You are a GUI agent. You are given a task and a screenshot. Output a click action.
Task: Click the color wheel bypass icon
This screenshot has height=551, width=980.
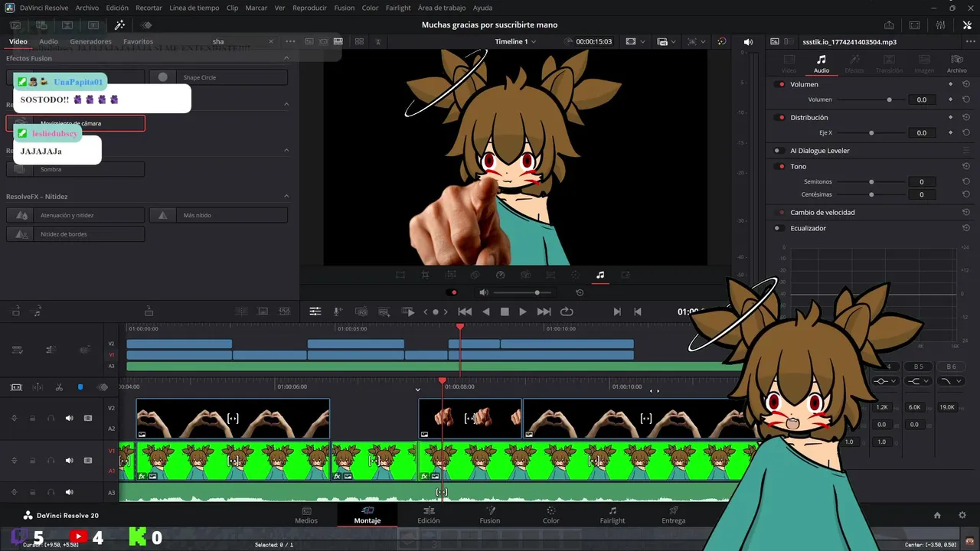721,41
